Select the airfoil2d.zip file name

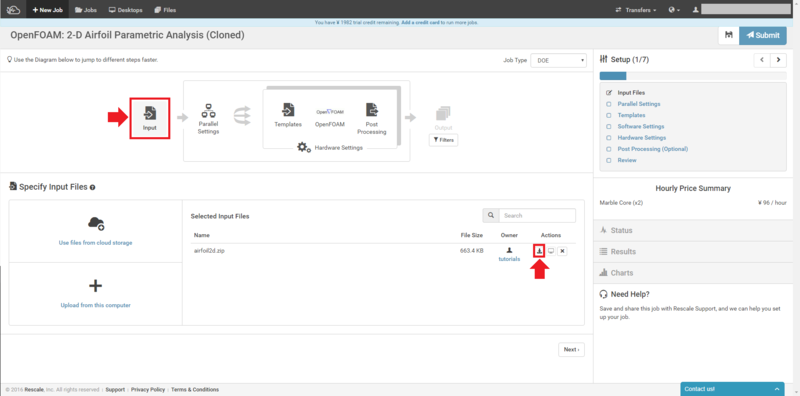(209, 251)
